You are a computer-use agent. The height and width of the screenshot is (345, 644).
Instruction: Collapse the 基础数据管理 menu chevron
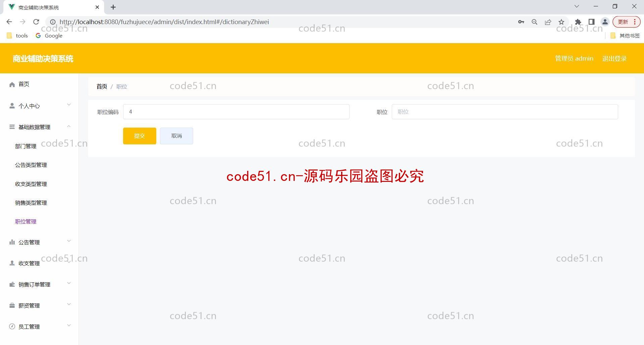pyautogui.click(x=69, y=126)
